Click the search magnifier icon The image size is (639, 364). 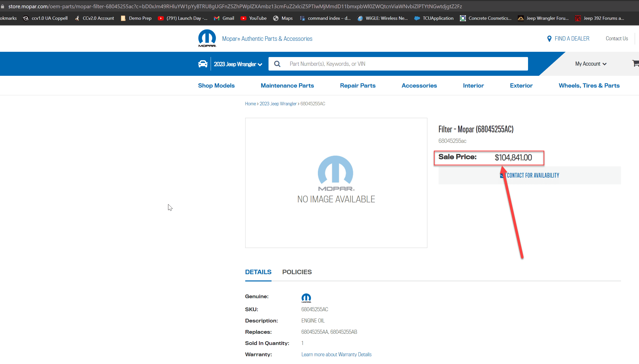tap(277, 64)
